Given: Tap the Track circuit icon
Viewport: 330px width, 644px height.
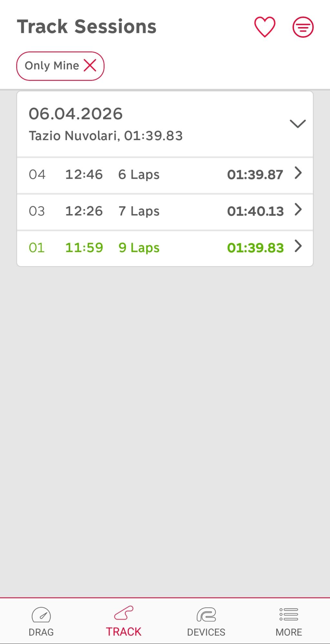Looking at the screenshot, I should click(124, 613).
